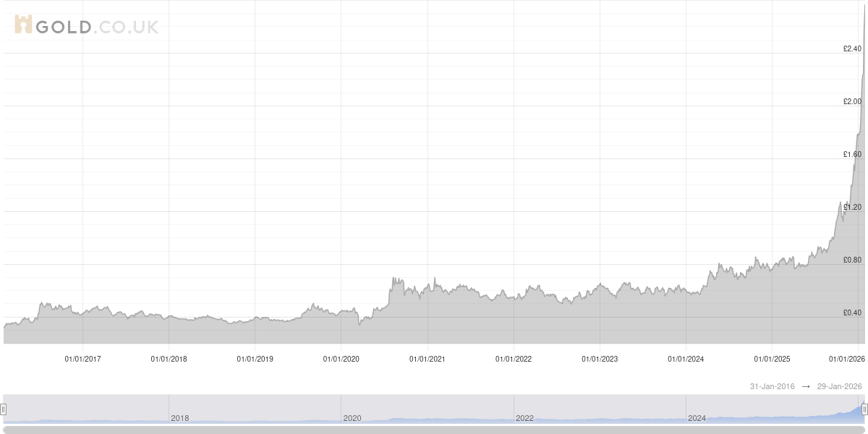This screenshot has width=868, height=434.
Task: Jump to 2024 in the navigator strip
Action: 697,418
